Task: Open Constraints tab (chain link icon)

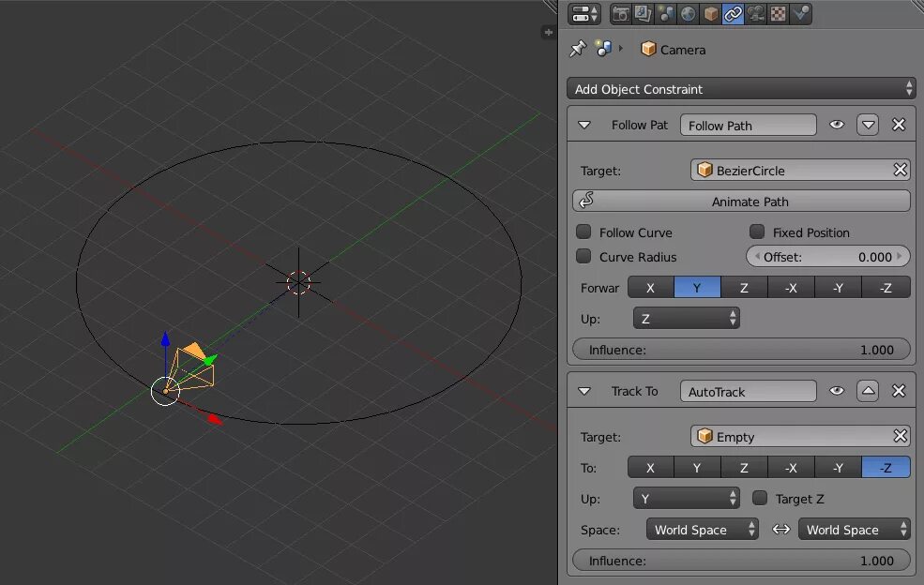Action: 733,13
